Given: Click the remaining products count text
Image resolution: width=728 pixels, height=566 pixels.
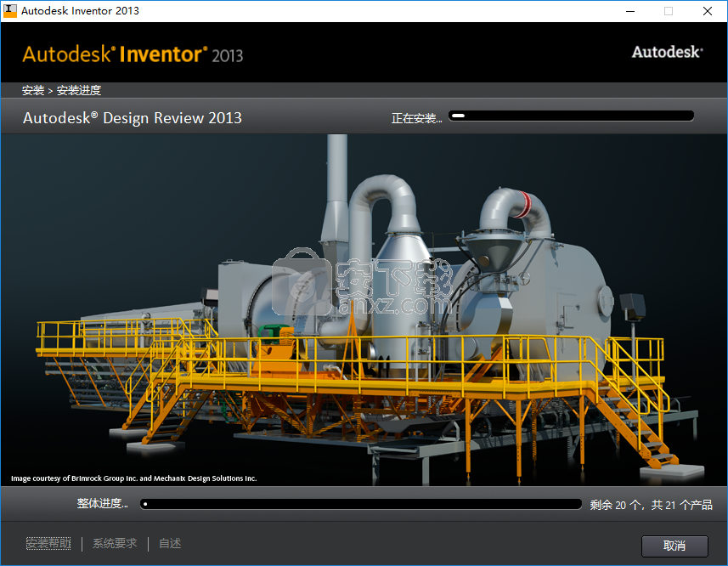Looking at the screenshot, I should pos(651,505).
